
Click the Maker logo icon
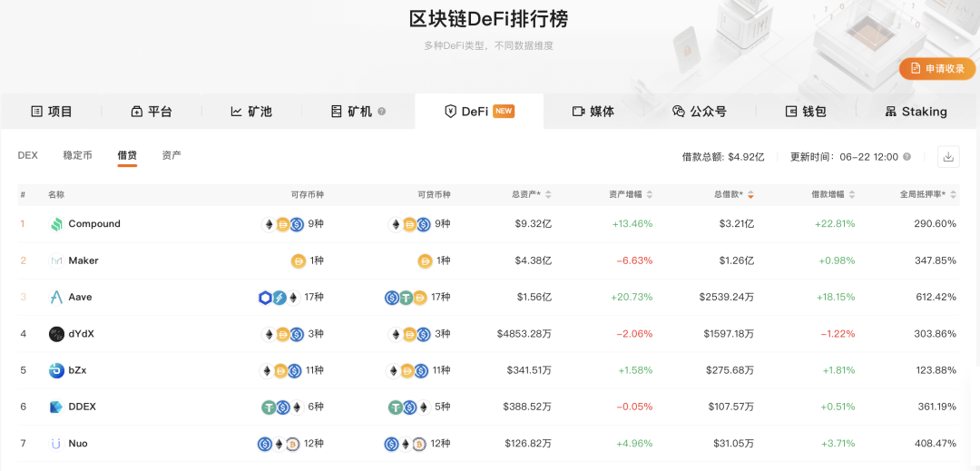[x=56, y=260]
